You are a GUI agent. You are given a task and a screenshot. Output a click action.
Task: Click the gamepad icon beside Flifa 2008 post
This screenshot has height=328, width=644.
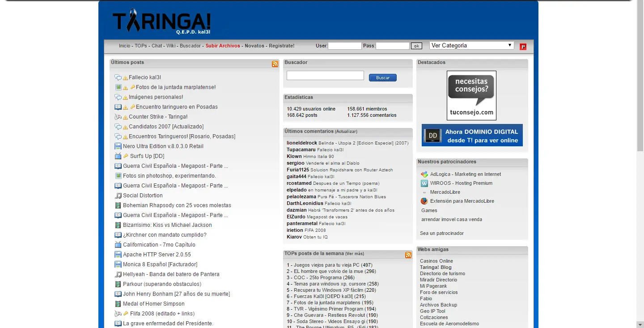(x=118, y=314)
